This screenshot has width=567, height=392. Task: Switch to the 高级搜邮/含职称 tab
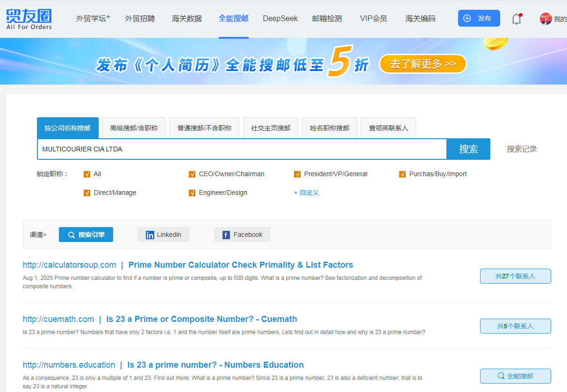[134, 128]
